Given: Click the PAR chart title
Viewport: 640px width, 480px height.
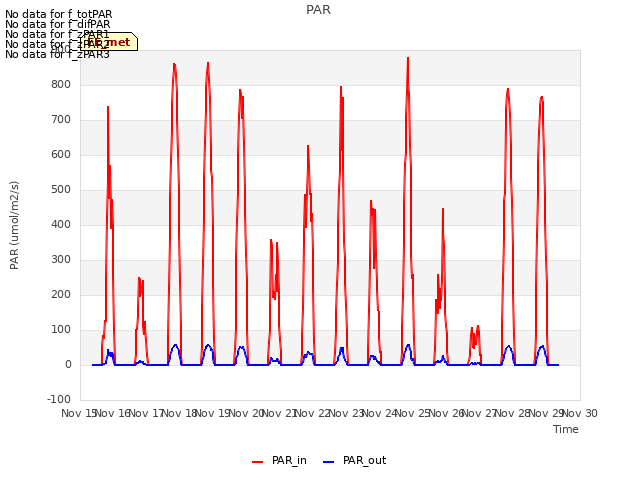Looking at the screenshot, I should pos(318,10).
